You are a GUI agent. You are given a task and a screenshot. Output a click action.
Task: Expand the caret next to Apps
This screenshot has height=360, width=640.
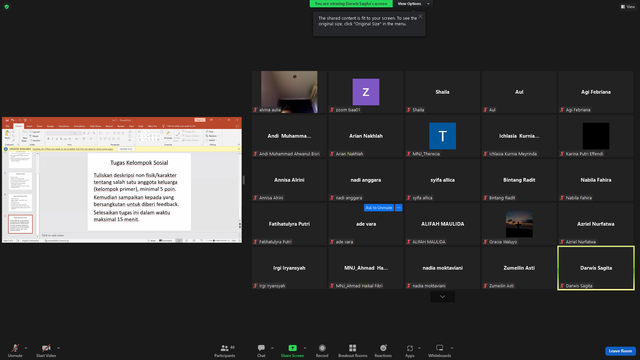coord(419,348)
